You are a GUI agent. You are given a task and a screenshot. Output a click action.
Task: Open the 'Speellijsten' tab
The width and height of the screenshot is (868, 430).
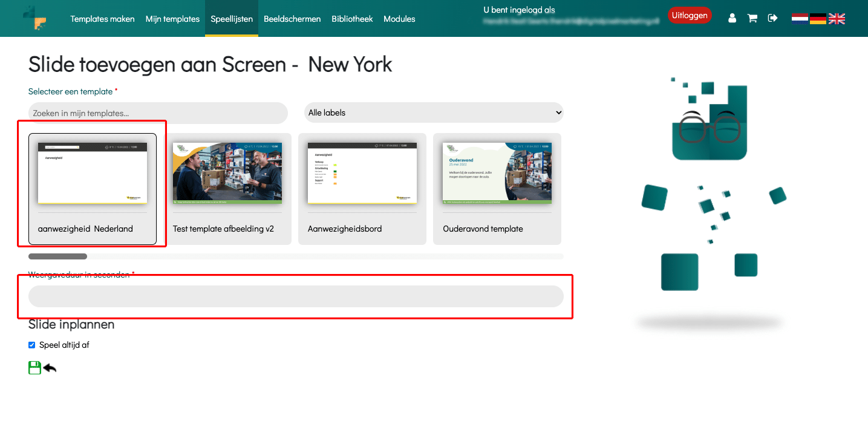232,19
